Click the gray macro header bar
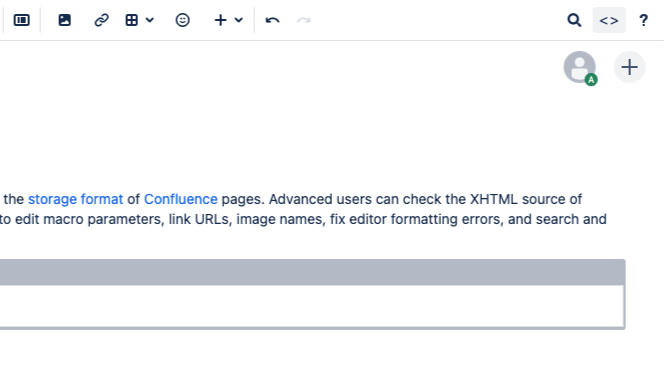 tap(312, 272)
